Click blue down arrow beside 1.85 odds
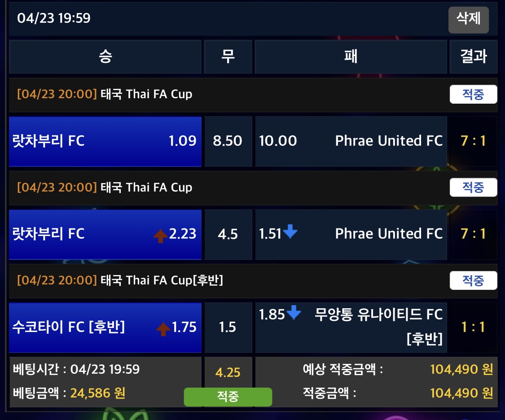Screen dimensions: 505x420 coord(294,313)
